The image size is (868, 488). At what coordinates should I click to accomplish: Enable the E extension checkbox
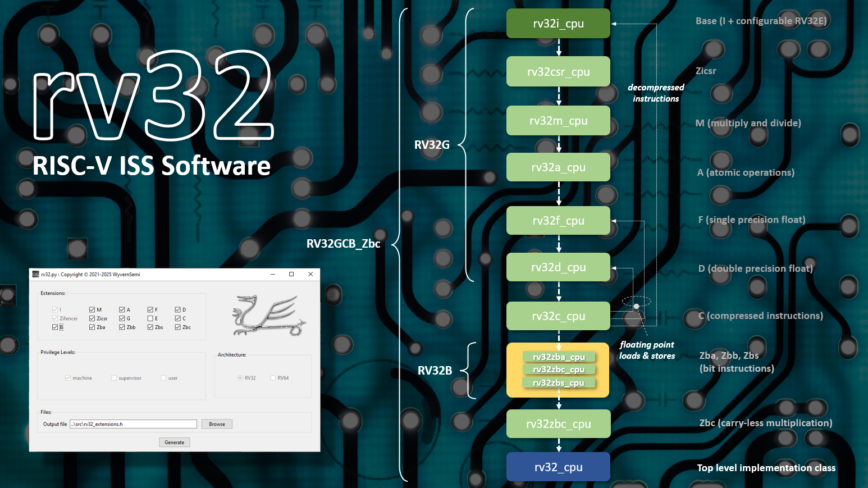click(150, 318)
